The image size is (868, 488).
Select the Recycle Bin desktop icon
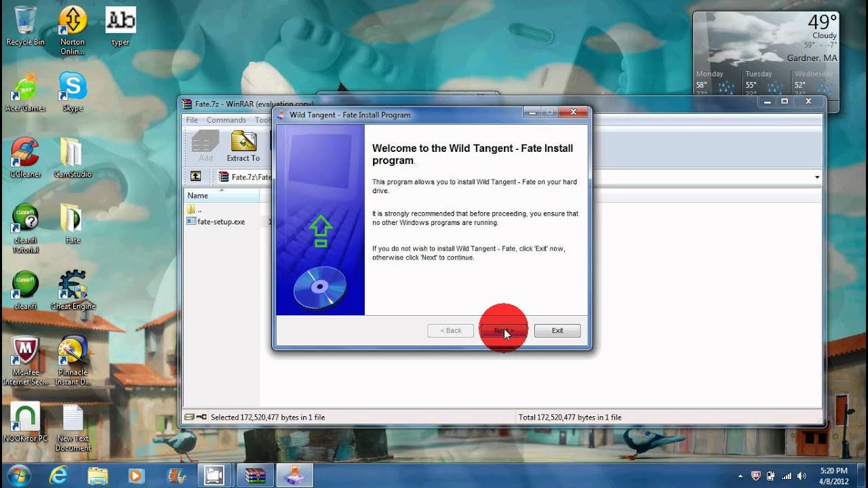pyautogui.click(x=25, y=27)
